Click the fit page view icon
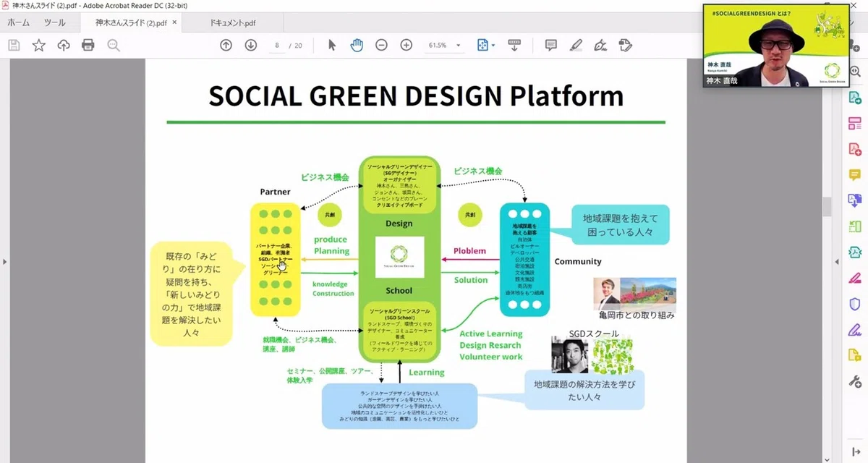Viewport: 868px width, 463px height. 483,45
